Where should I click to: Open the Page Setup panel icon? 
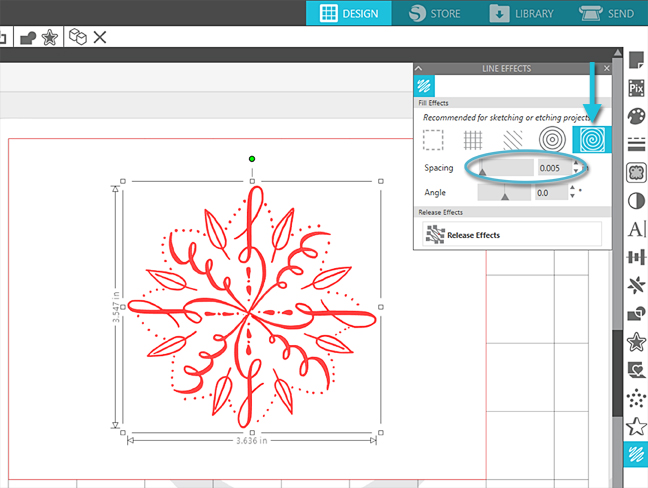point(636,60)
